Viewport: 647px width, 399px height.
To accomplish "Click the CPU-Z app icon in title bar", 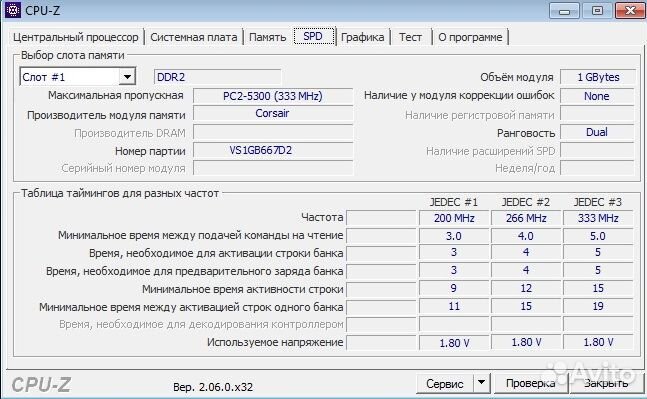I will [x=12, y=10].
